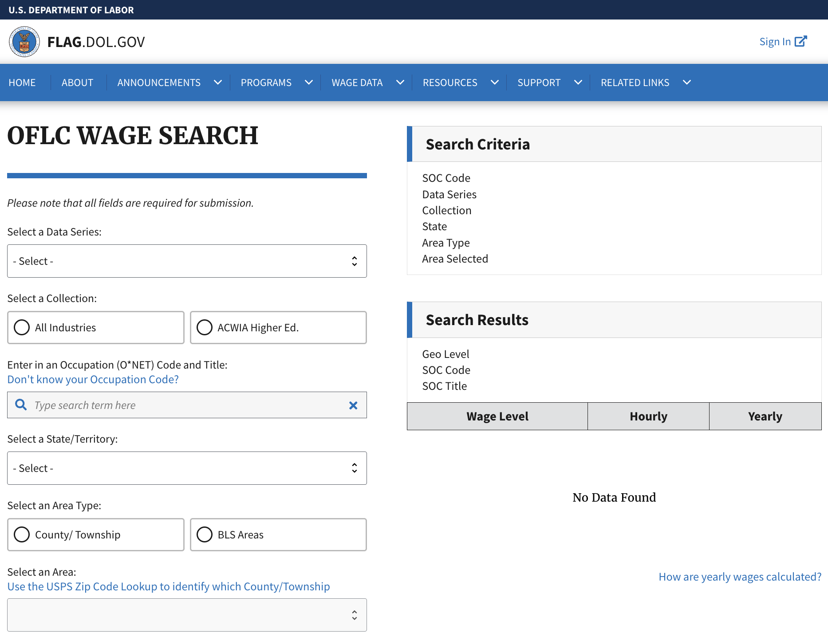The image size is (828, 644).
Task: Open the Select a Data Series dropdown
Action: click(x=187, y=261)
